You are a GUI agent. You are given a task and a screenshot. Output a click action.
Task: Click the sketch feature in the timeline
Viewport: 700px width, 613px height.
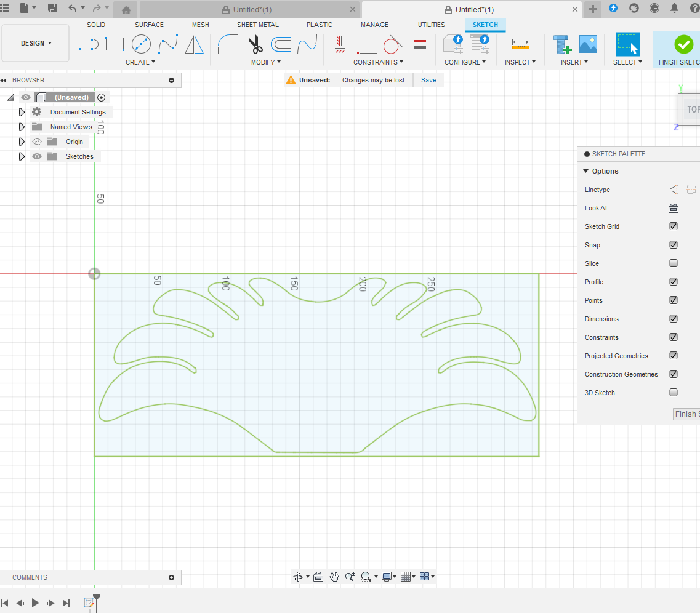click(89, 603)
